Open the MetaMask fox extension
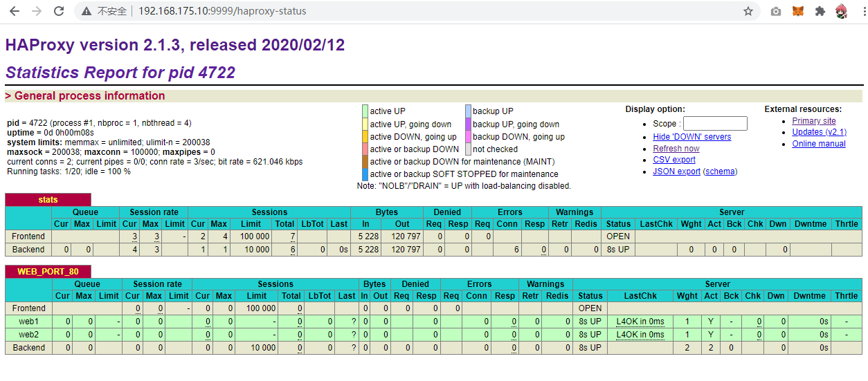868x381 pixels. pos(798,11)
